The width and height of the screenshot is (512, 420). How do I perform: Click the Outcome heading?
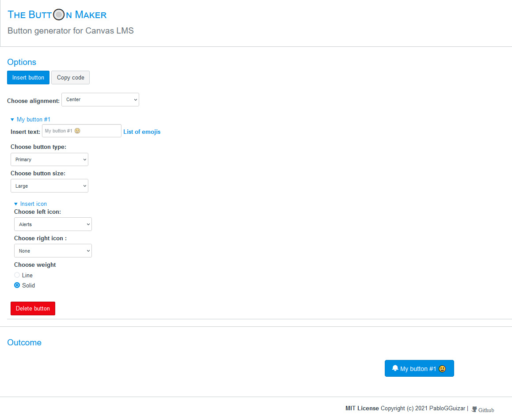tap(24, 342)
